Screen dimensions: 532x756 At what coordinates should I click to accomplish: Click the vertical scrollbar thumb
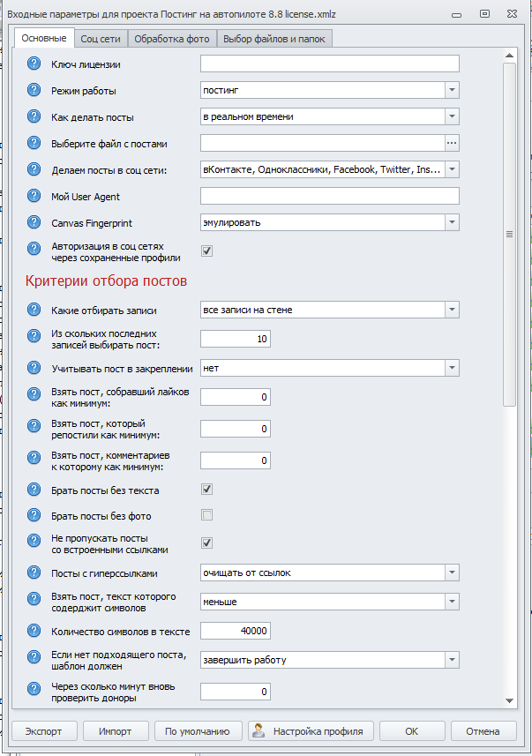pyautogui.click(x=508, y=234)
